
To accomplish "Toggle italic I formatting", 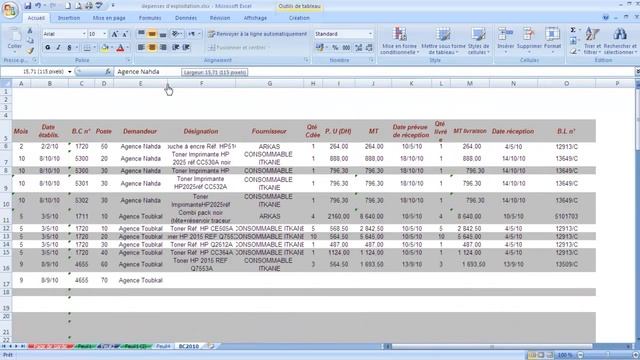I will 58,48.
